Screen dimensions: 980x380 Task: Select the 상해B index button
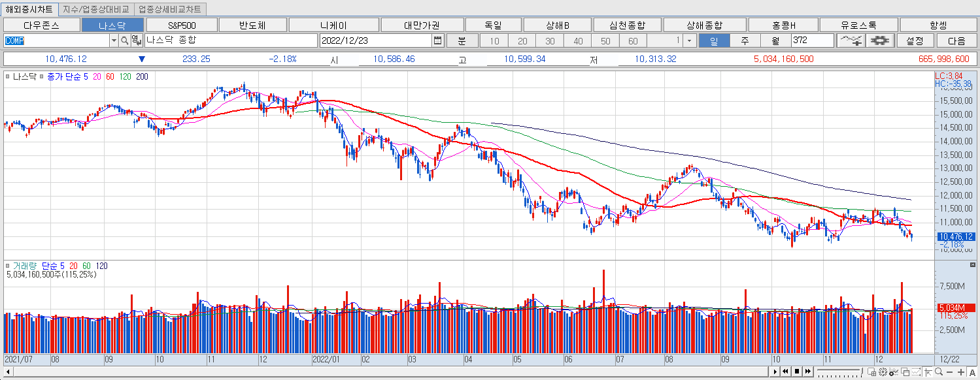pos(558,25)
